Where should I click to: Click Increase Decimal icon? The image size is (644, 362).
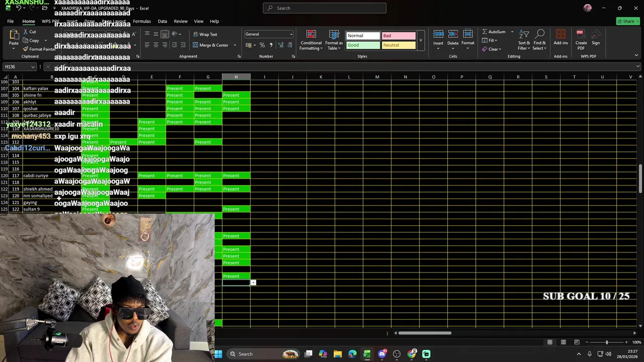(x=280, y=45)
